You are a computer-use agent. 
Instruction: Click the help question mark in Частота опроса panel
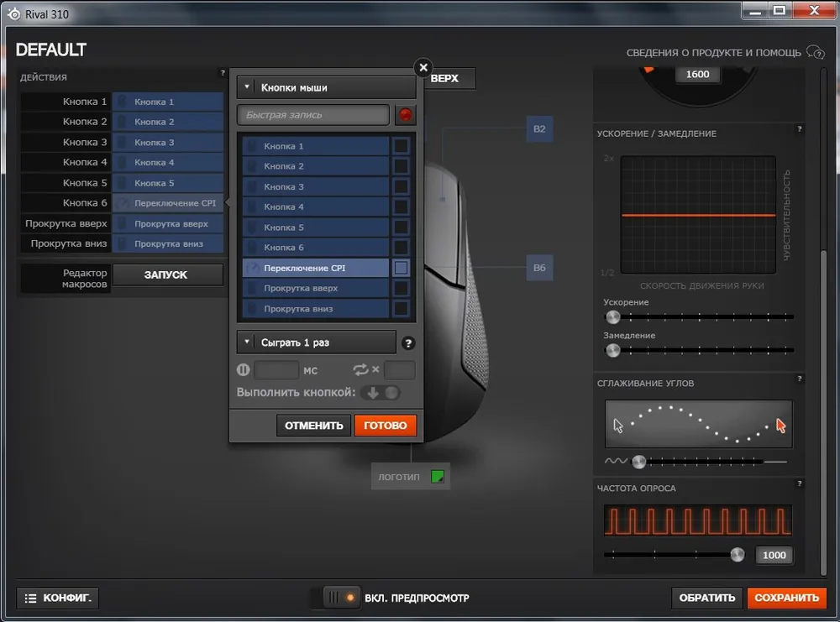click(799, 484)
